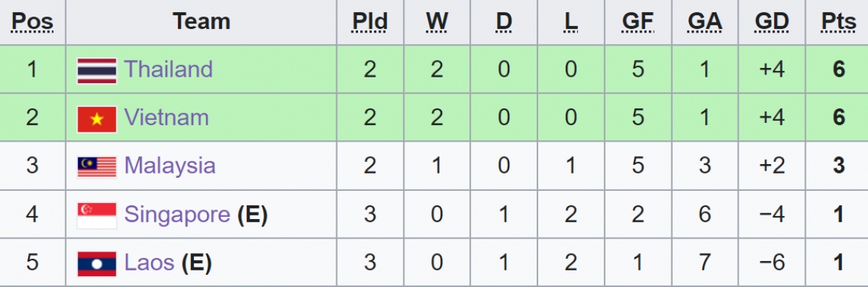
Task: Click the L losses column header
Action: (x=571, y=22)
